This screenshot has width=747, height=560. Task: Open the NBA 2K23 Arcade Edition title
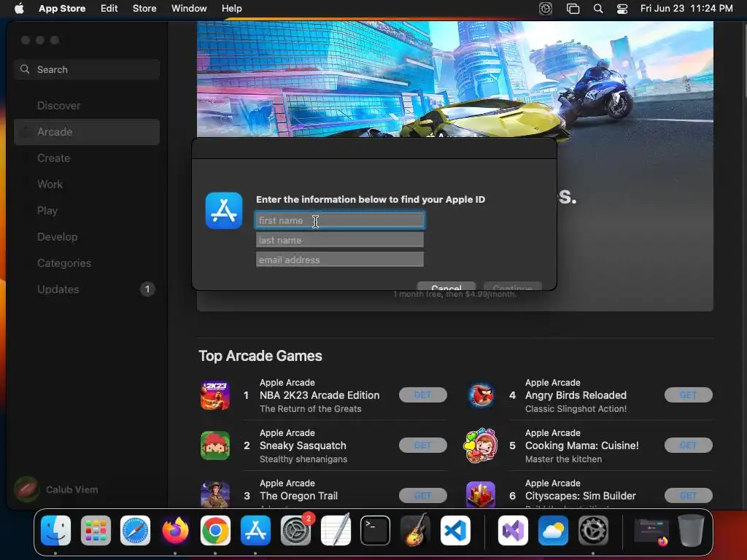point(320,395)
